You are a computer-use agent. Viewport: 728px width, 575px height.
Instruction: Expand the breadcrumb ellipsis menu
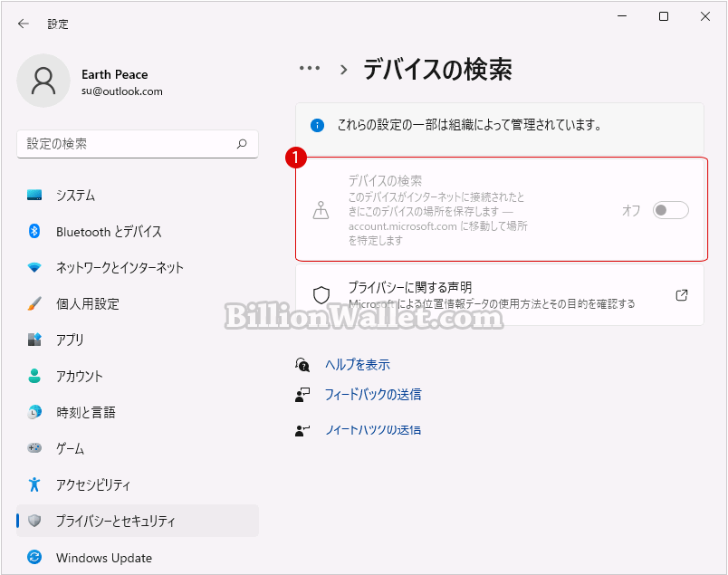pos(309,68)
